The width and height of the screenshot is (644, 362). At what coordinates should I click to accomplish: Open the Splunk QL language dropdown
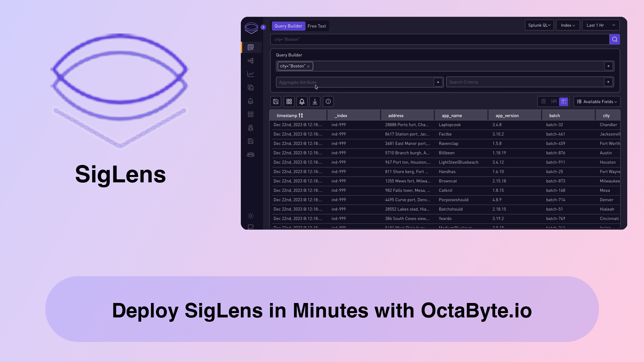pos(539,25)
